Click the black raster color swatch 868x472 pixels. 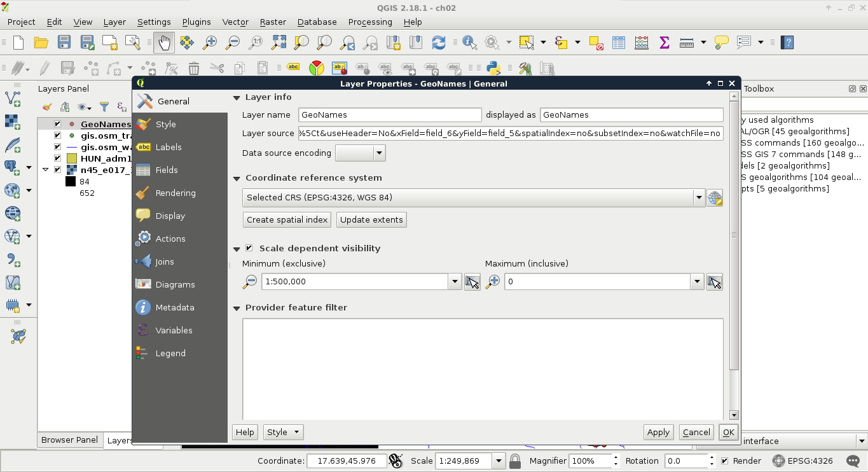tap(71, 181)
